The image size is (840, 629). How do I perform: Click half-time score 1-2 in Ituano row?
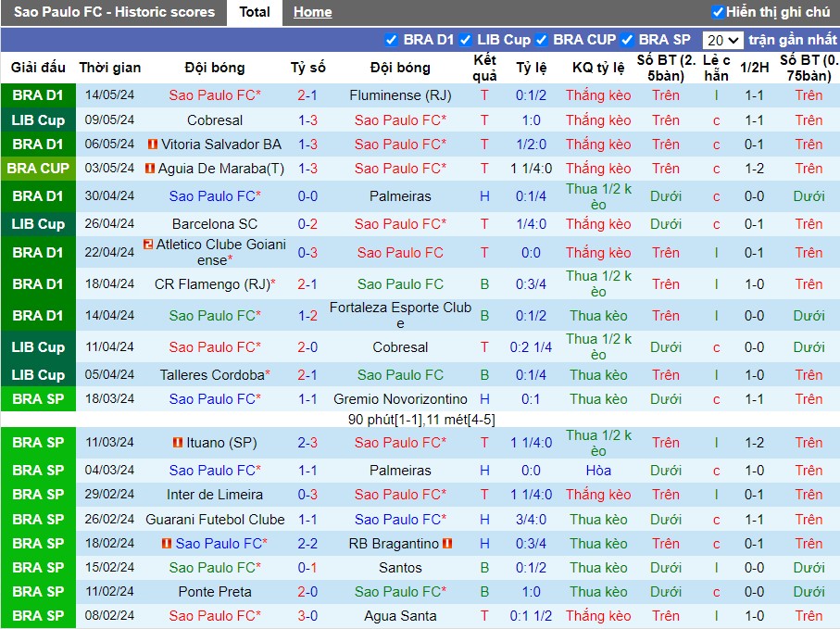(754, 443)
